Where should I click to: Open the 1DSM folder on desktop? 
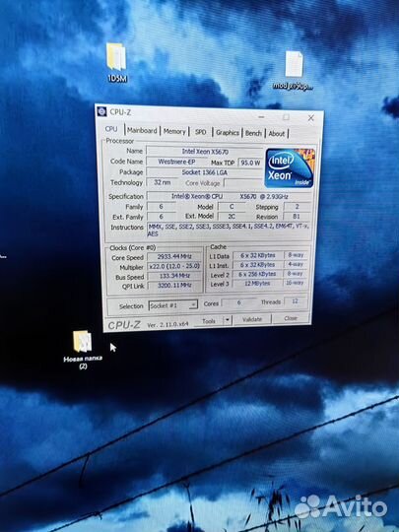coord(116,62)
